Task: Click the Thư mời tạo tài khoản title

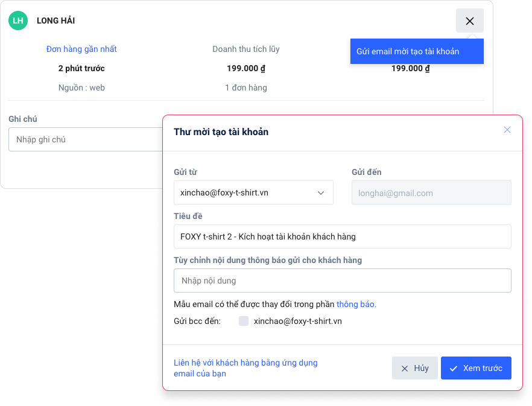Action: 221,132
